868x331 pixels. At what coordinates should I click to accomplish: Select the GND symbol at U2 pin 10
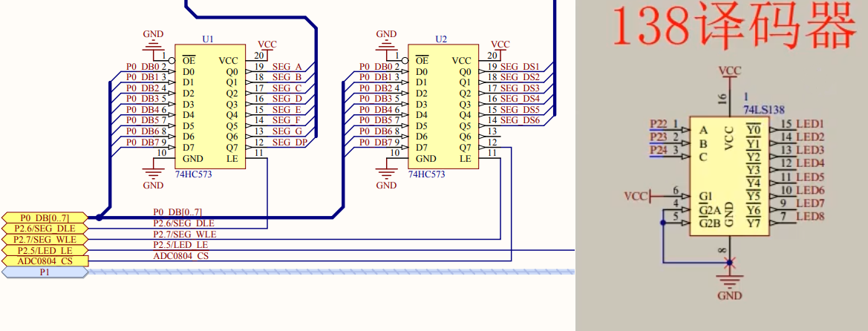click(x=386, y=175)
